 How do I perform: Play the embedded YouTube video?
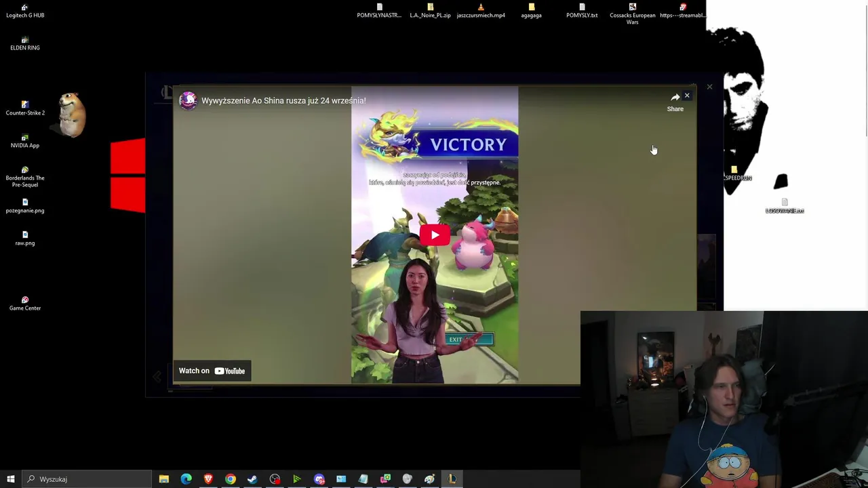click(434, 235)
